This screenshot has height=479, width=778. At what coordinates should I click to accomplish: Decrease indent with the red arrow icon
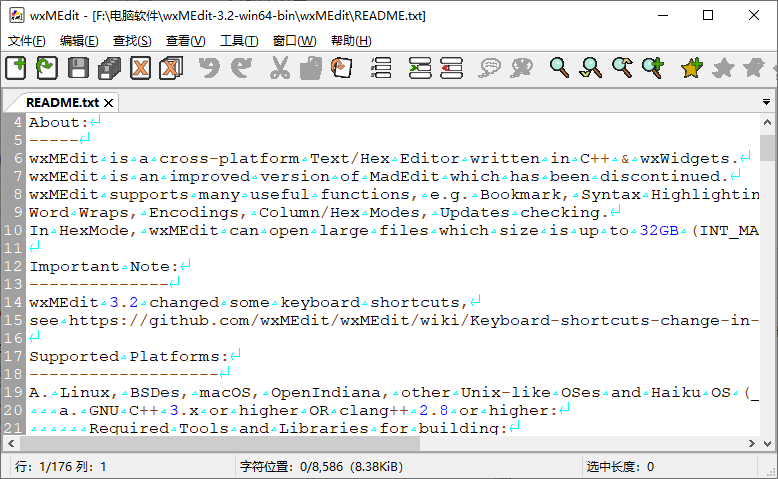(x=451, y=68)
